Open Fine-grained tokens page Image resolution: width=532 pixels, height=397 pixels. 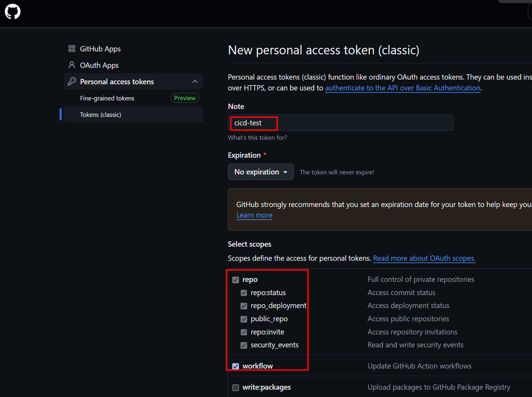pos(107,98)
